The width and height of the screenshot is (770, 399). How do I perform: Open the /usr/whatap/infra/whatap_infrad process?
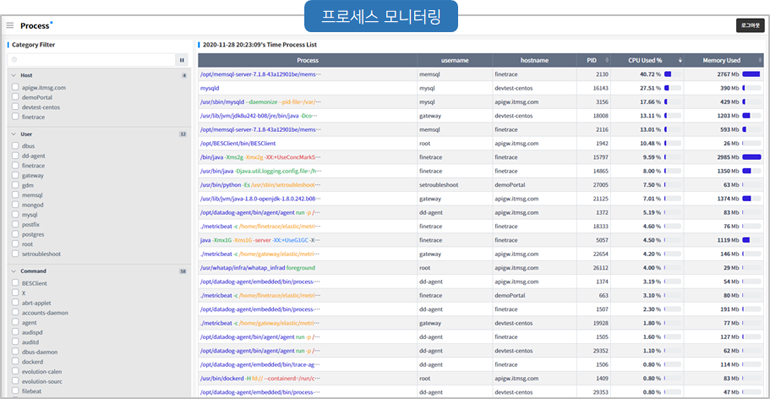click(257, 268)
